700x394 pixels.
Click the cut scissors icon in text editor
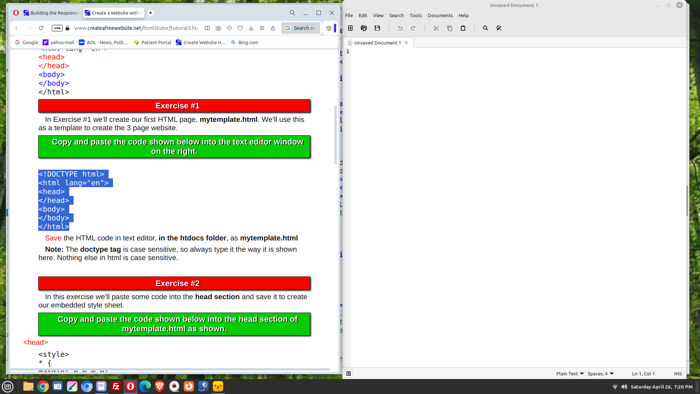pos(436,28)
